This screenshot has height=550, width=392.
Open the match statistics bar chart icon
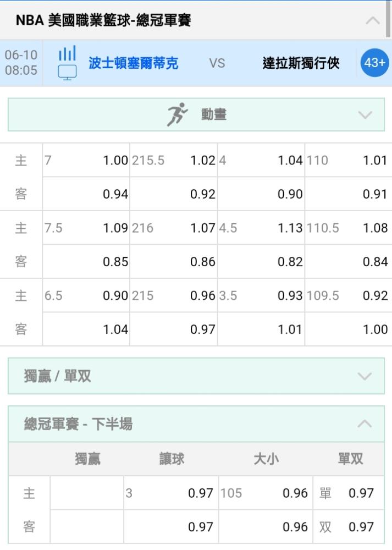pyautogui.click(x=67, y=53)
